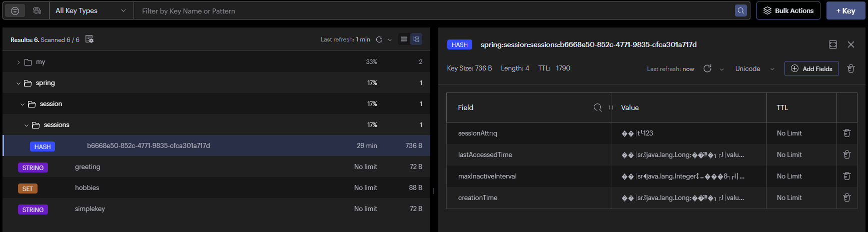Open the Unicode format dropdown
868x232 pixels.
tap(754, 68)
